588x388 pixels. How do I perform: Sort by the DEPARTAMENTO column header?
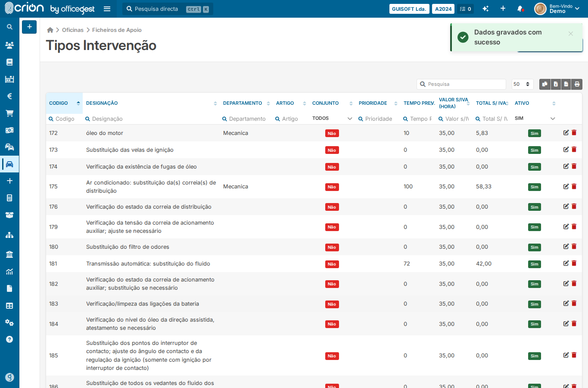pyautogui.click(x=246, y=103)
